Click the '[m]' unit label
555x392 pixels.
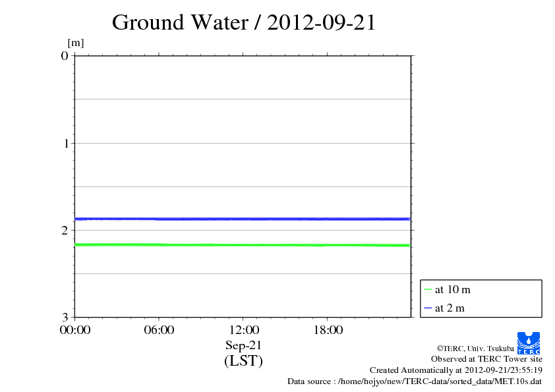click(76, 43)
